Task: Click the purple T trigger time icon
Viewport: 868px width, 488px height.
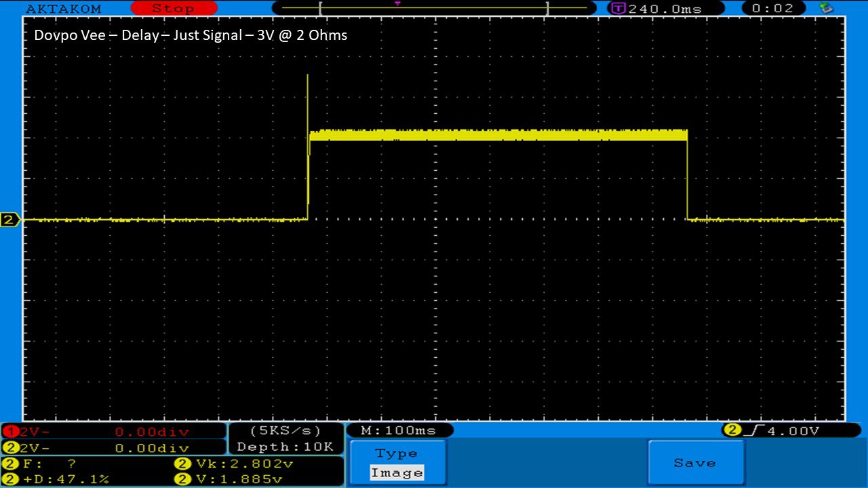Action: (x=618, y=9)
